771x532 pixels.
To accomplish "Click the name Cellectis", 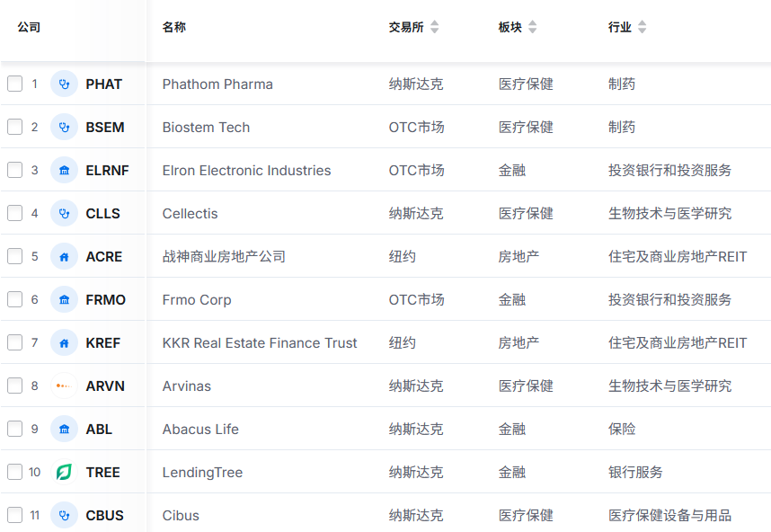I will point(190,213).
